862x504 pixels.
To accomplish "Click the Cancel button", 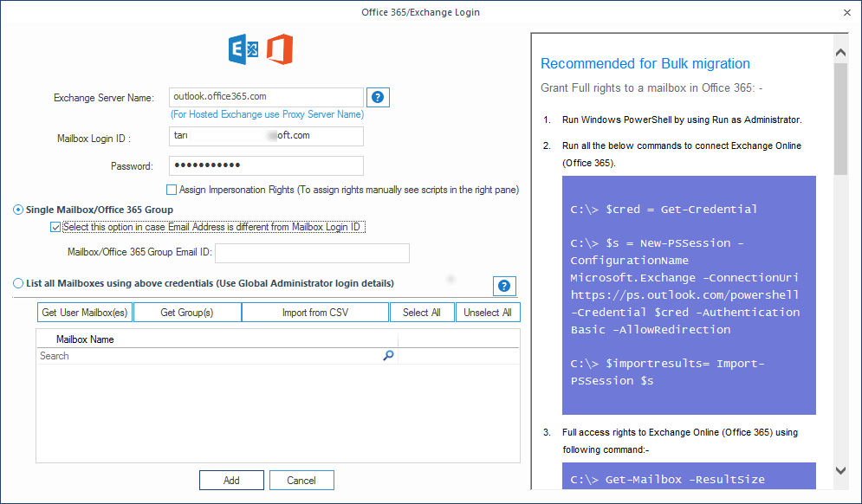I will point(301,480).
